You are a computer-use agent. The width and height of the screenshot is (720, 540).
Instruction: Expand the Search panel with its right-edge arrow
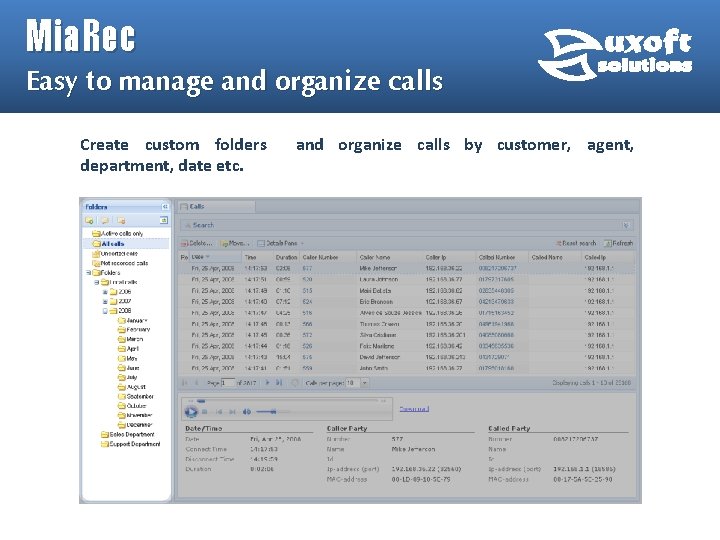(x=626, y=225)
